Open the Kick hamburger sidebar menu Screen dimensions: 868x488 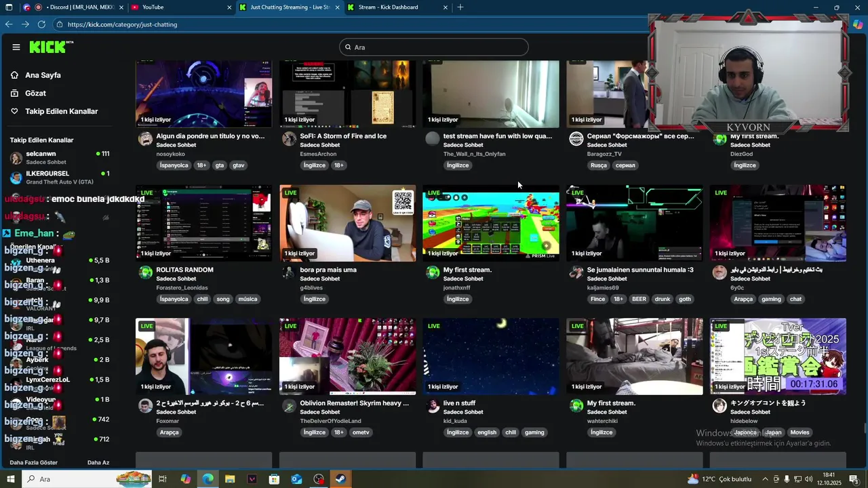(16, 47)
